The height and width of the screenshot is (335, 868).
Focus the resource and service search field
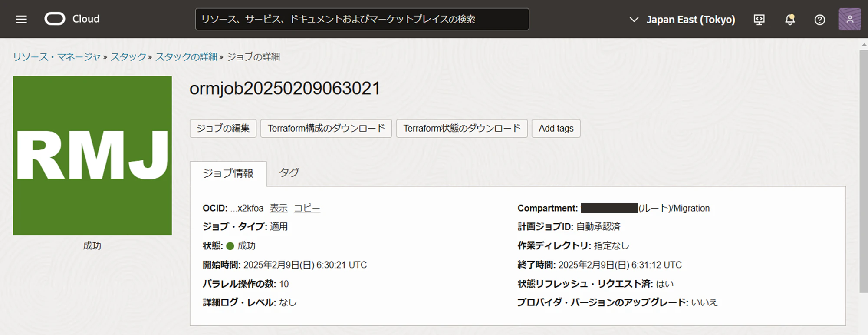(362, 19)
